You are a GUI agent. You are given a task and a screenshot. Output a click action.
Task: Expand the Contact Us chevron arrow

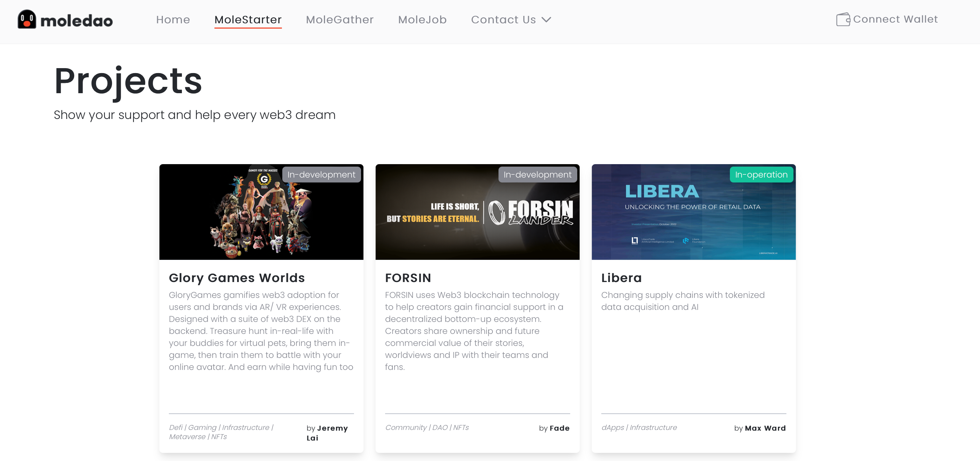click(546, 20)
